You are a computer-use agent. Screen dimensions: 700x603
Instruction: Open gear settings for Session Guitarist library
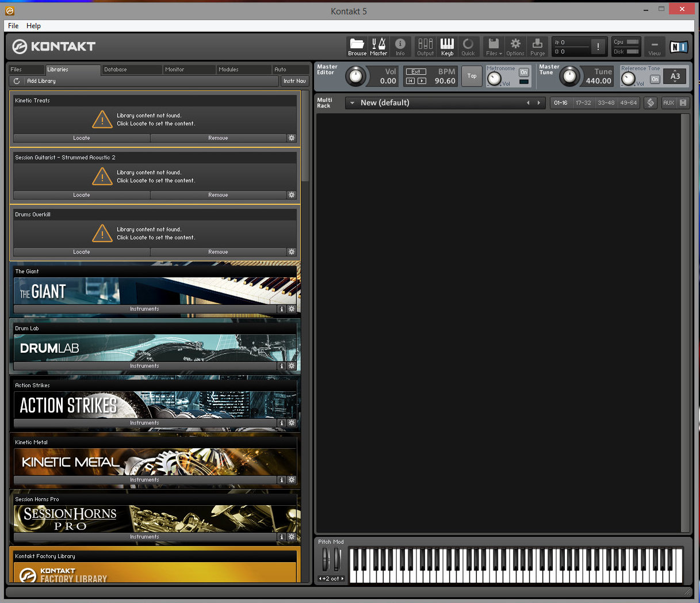(292, 195)
